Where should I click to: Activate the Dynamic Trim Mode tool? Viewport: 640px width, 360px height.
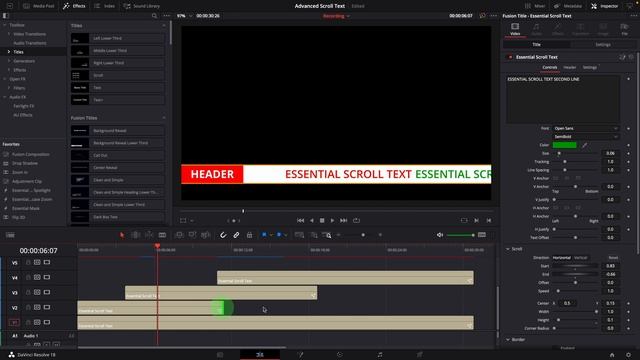(x=149, y=235)
